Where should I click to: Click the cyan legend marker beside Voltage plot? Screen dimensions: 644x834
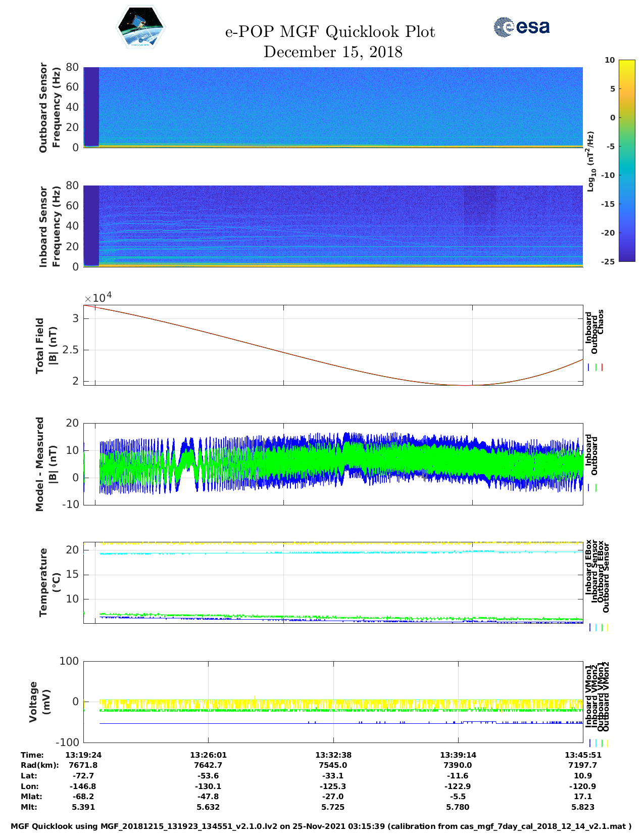(x=596, y=743)
